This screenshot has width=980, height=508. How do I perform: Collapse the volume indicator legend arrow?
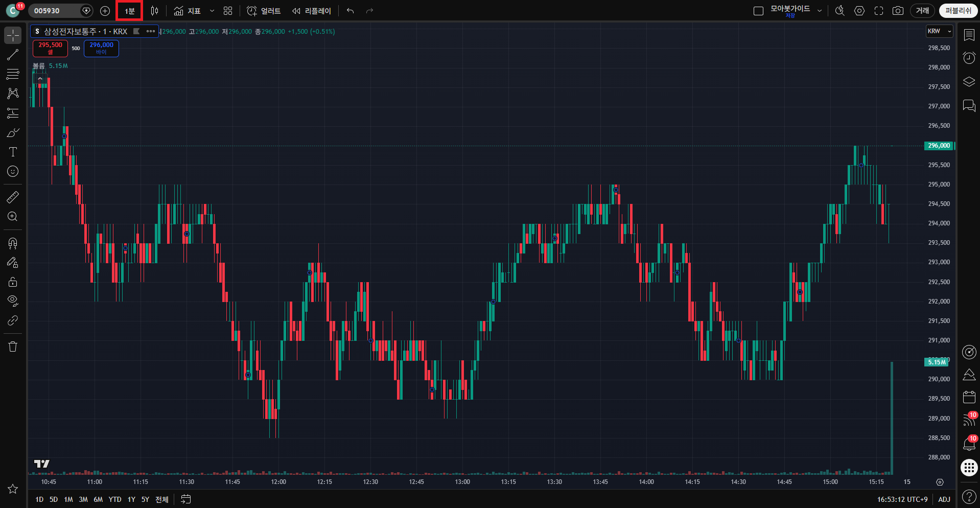coord(40,79)
